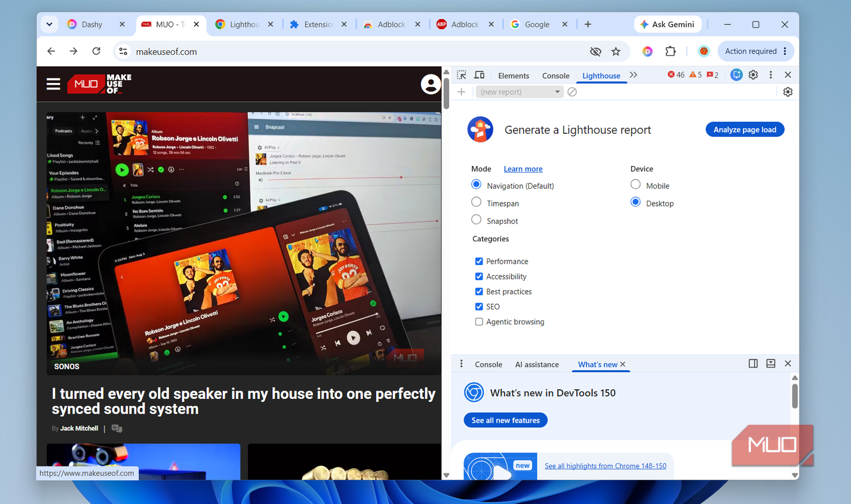
Task: Add a new Lighthouse report plus icon
Action: [462, 92]
